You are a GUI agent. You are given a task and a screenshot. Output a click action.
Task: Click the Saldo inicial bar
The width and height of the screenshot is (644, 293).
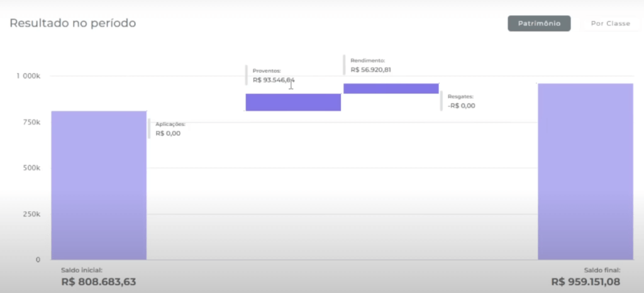pyautogui.click(x=99, y=185)
